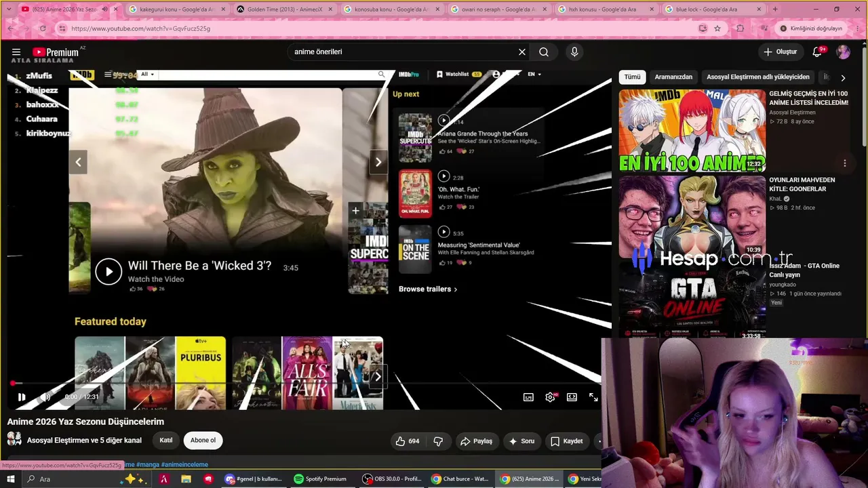Image resolution: width=868 pixels, height=488 pixels.
Task: Click the address bar URL
Action: click(x=140, y=28)
